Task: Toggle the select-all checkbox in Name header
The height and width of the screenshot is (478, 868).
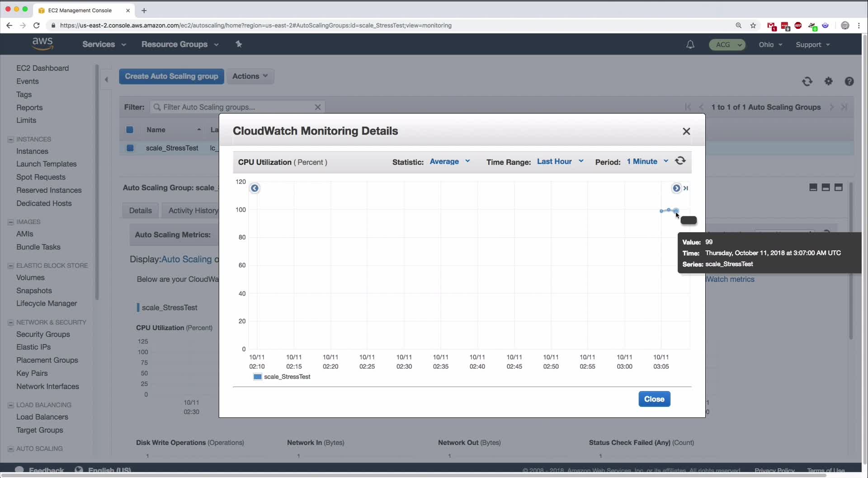Action: [130, 130]
